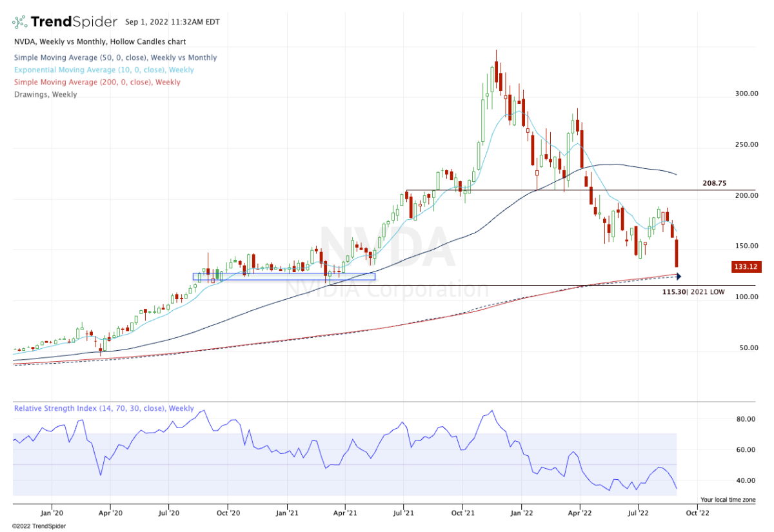The image size is (774, 532).
Task: Toggle Simple Moving Average 200 legend entry
Action: click(97, 82)
